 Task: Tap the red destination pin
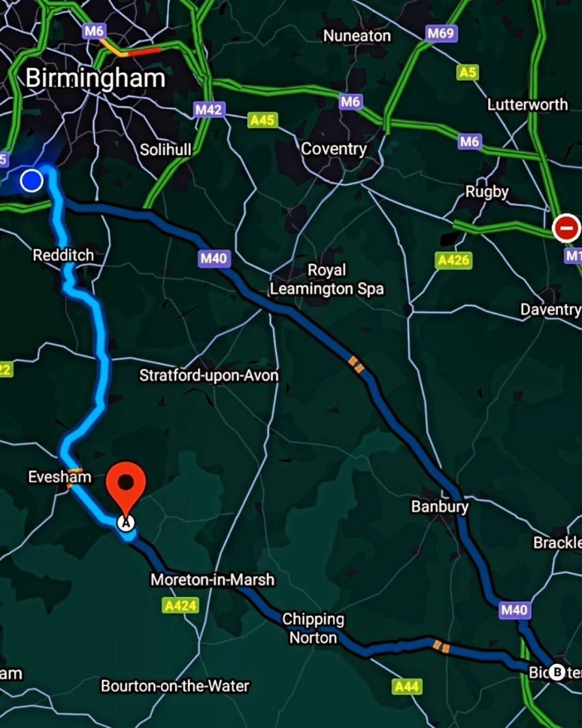point(126,488)
